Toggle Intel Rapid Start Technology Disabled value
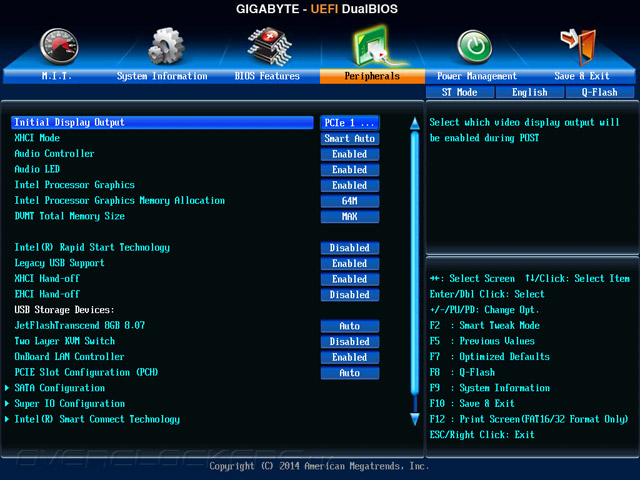This screenshot has width=640, height=480. tap(350, 248)
